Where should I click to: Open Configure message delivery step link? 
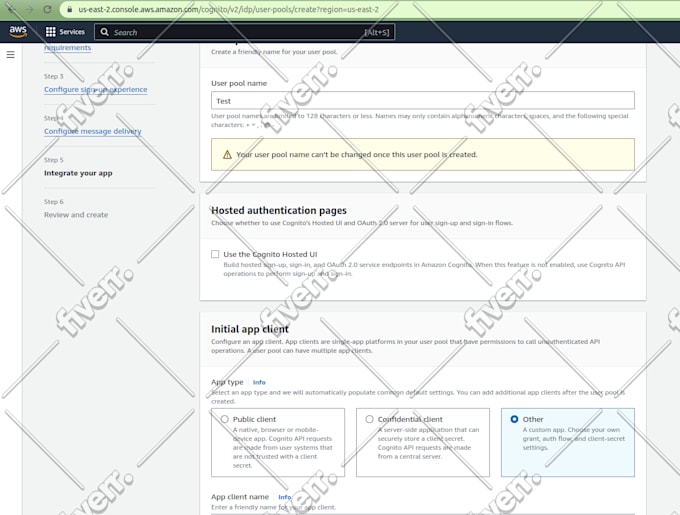coord(93,131)
